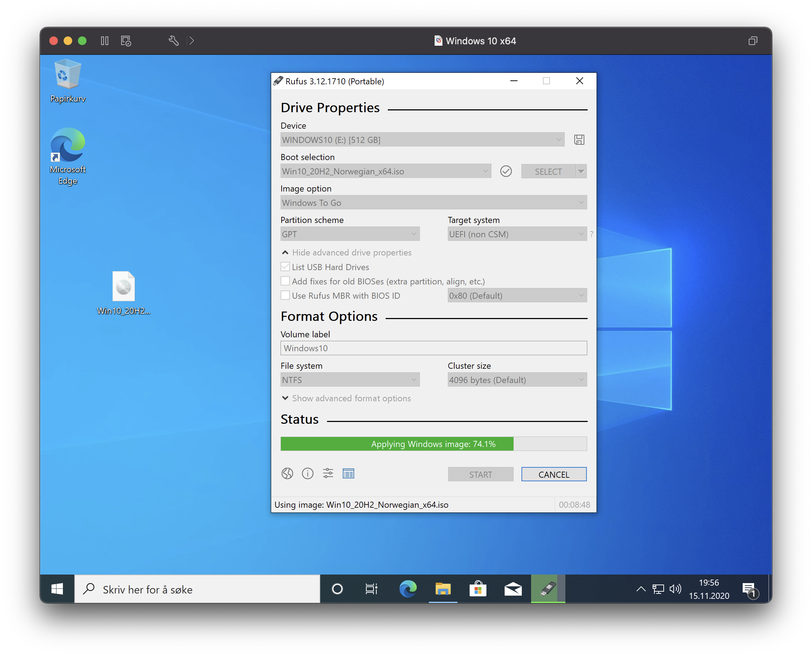Click the VM window multi-window icon
Screen dimensions: 812x656
[752, 40]
